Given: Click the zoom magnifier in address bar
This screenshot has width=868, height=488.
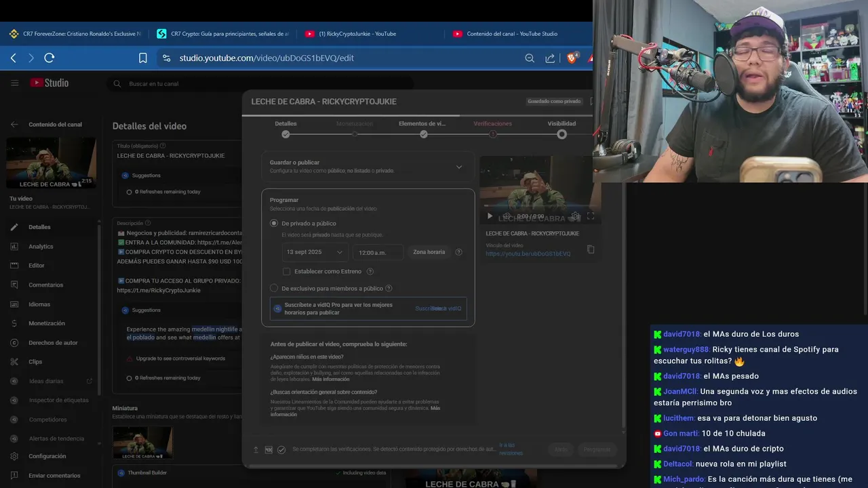Looking at the screenshot, I should [x=530, y=58].
